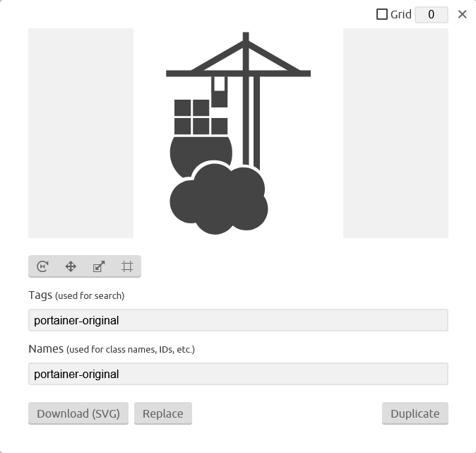Click the Replace button
This screenshot has height=453, width=476.
click(x=163, y=413)
